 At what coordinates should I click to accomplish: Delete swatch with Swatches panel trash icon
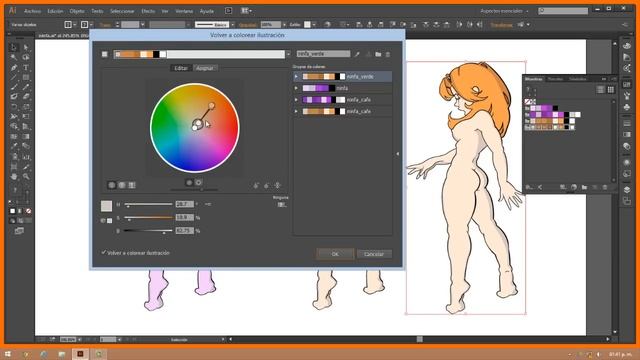(605, 187)
